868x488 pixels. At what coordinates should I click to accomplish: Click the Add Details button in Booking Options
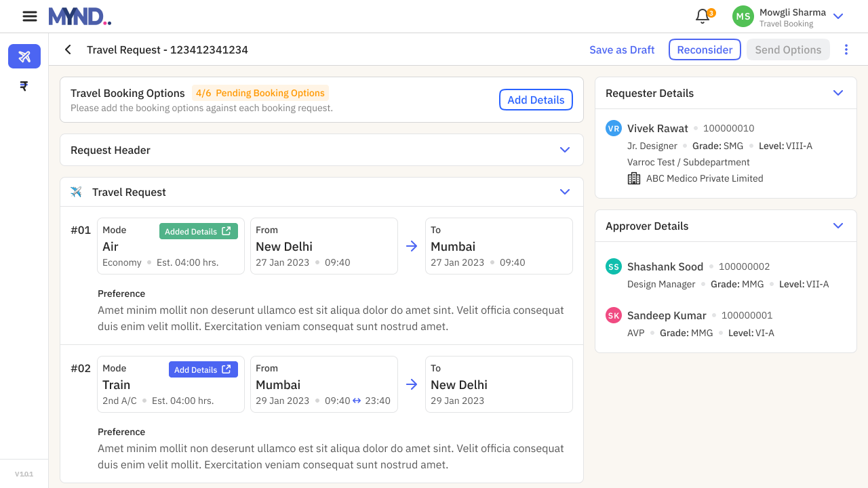pos(536,100)
